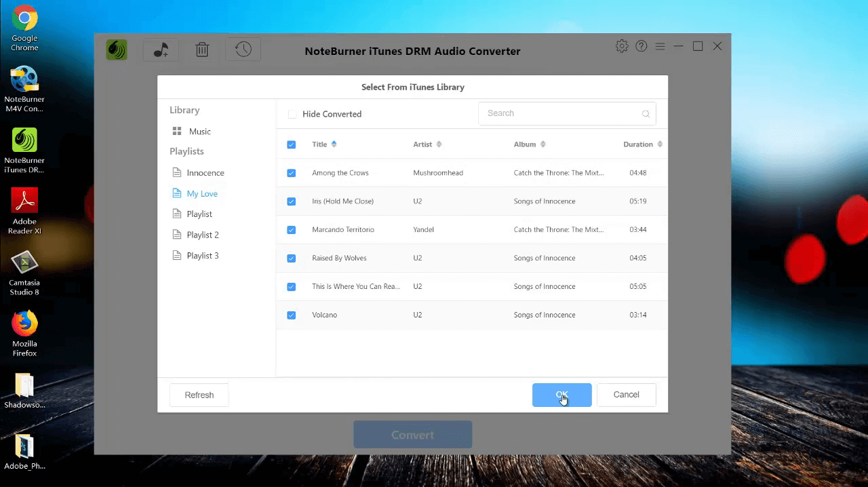Select NoteBurner M4V Converter desktop icon
Image resolution: width=868 pixels, height=487 pixels.
(x=24, y=90)
